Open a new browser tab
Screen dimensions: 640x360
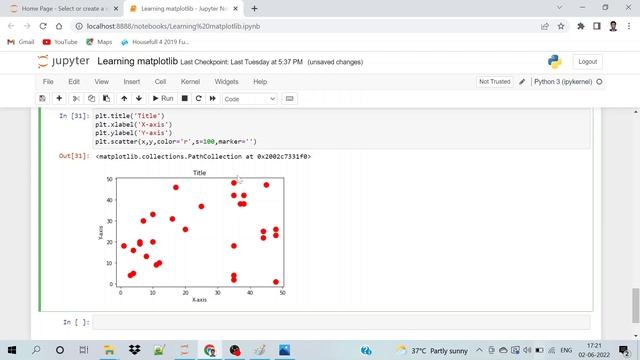[254, 9]
